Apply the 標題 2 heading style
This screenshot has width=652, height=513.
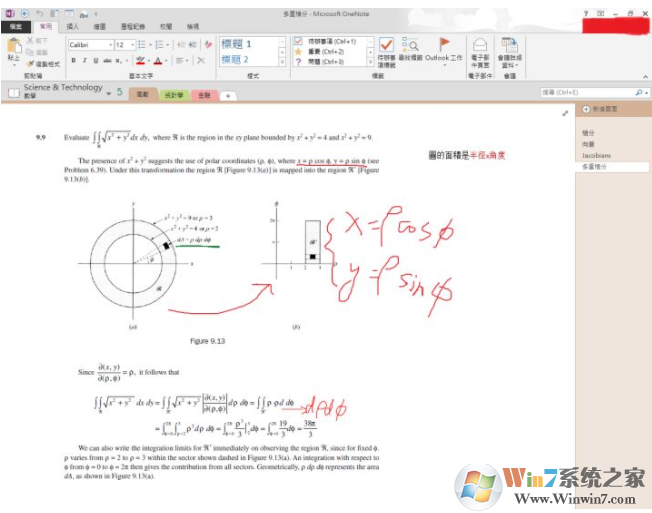(235, 59)
